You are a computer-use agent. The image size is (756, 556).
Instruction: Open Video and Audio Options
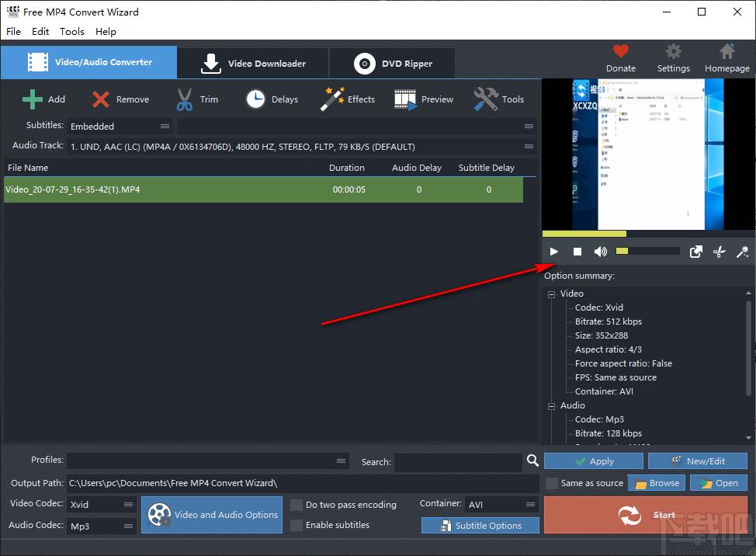coord(212,515)
